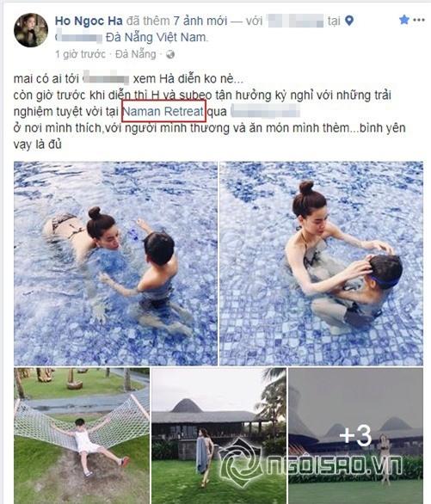Open the photo of woman on lawn

coord(219,436)
